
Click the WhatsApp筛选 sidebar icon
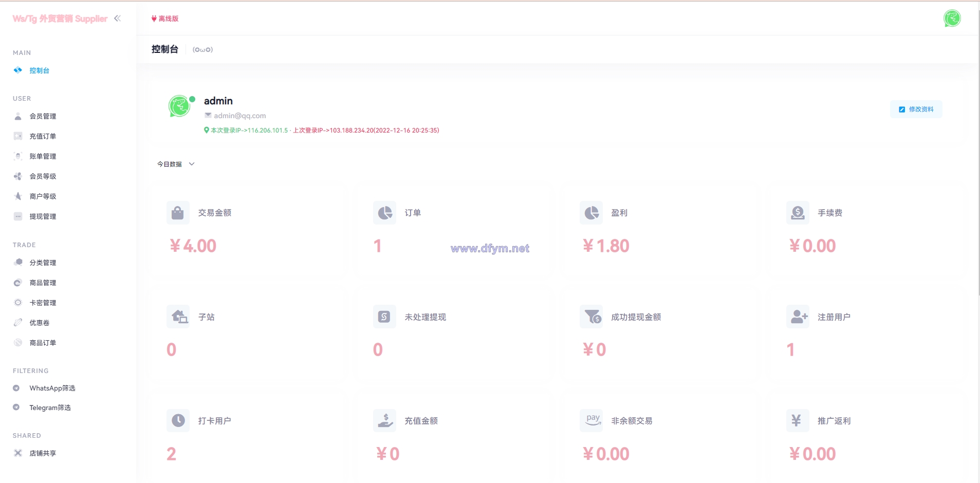point(16,388)
